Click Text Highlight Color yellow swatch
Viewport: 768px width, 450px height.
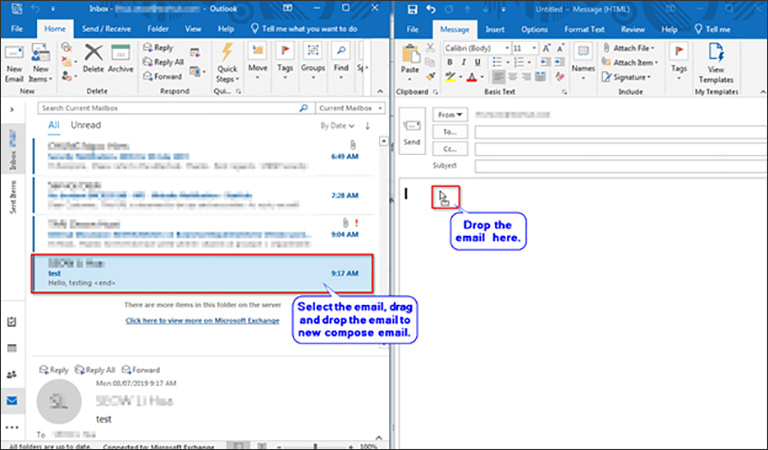(x=450, y=77)
